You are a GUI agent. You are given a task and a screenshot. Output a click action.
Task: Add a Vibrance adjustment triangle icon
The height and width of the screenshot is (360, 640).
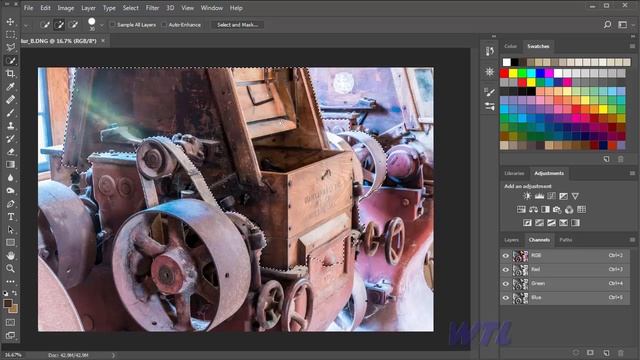point(575,196)
